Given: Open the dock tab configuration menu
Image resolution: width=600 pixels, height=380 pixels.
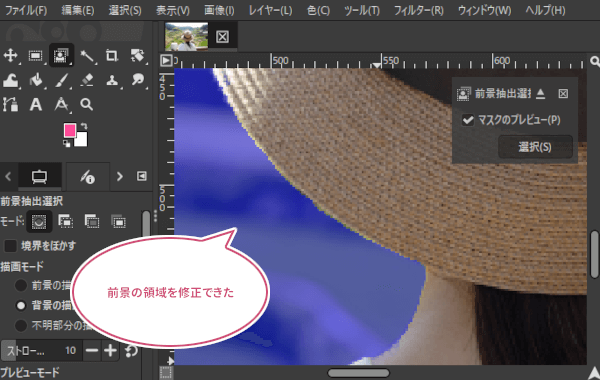Looking at the screenshot, I should click(x=142, y=176).
